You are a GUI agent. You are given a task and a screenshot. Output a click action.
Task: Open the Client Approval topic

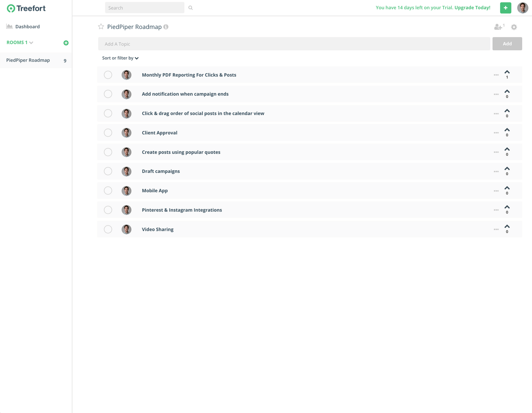point(160,133)
